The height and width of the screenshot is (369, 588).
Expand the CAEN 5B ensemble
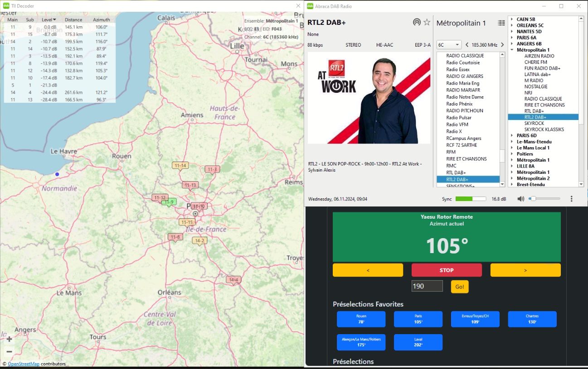click(511, 19)
